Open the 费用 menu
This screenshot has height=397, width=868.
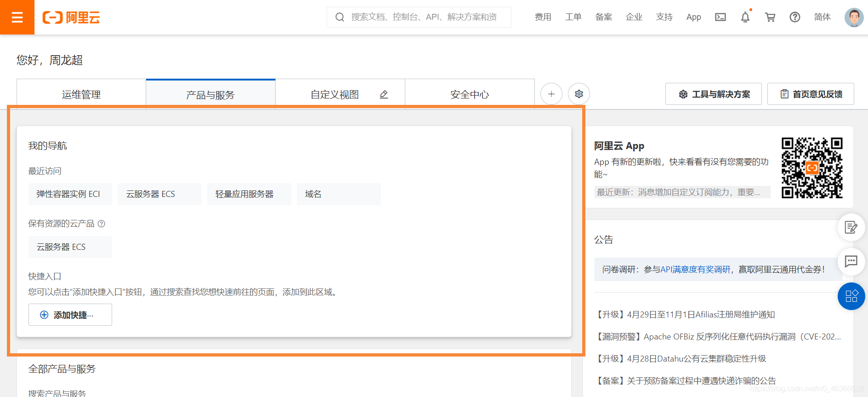543,17
